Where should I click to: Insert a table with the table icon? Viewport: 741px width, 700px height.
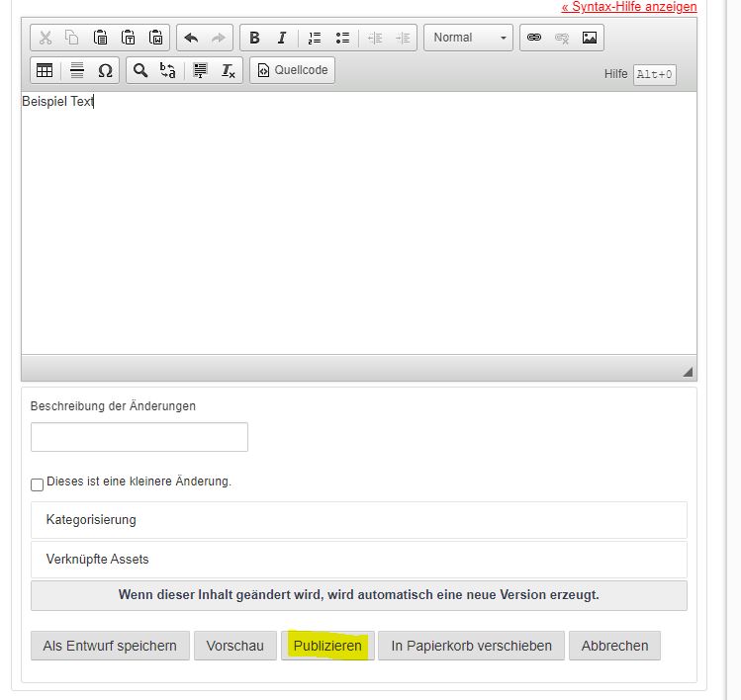click(45, 70)
